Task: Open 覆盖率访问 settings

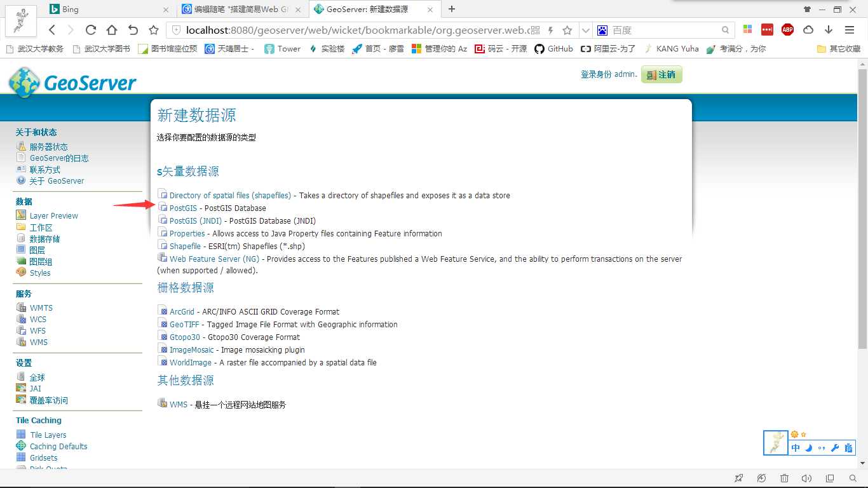Action: tap(49, 400)
